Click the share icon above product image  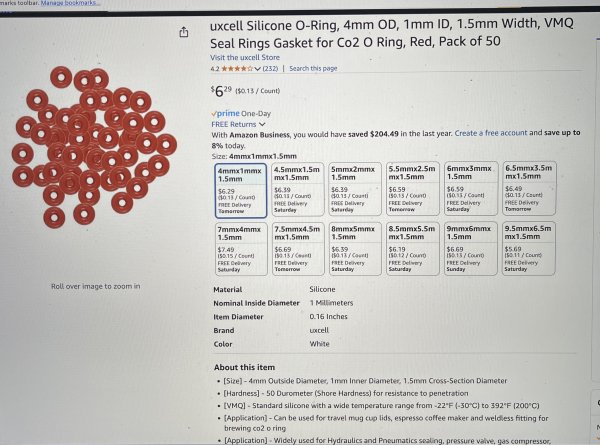pyautogui.click(x=184, y=32)
